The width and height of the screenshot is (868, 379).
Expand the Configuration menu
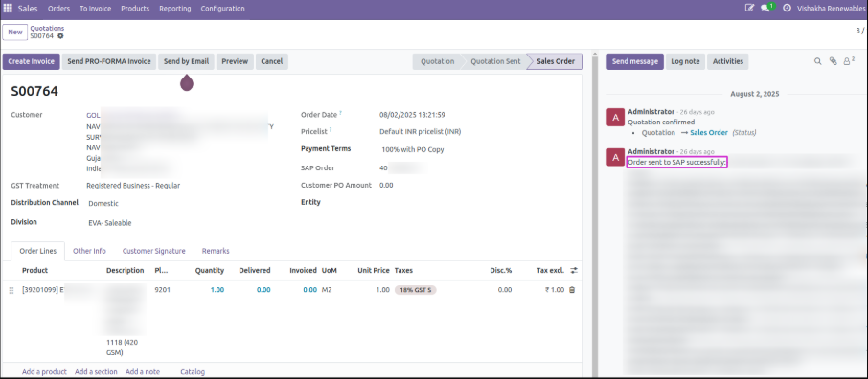222,9
